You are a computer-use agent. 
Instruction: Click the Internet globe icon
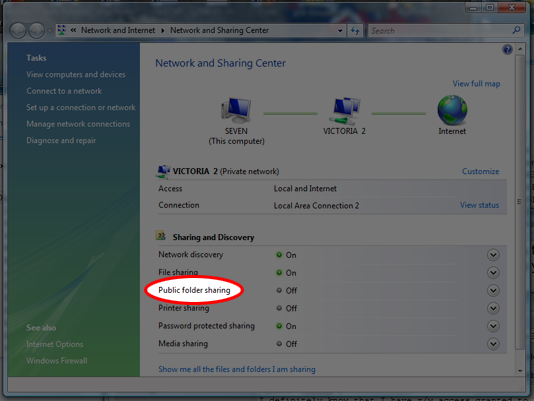click(x=452, y=110)
